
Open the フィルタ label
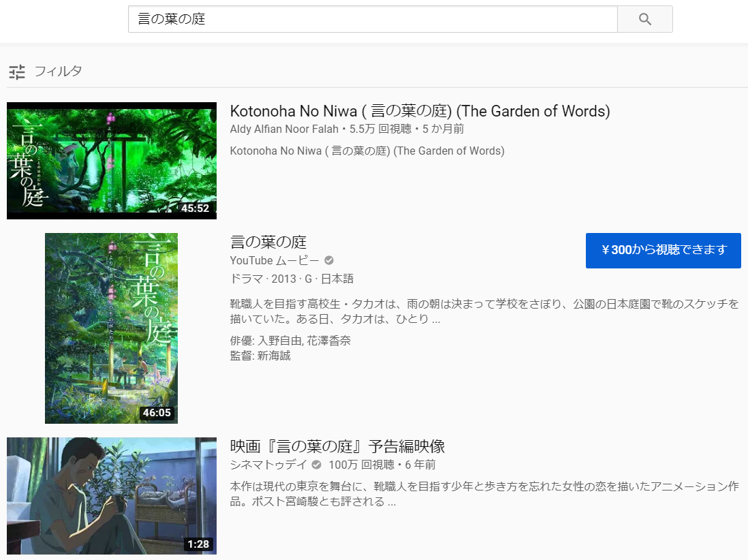pyautogui.click(x=58, y=72)
